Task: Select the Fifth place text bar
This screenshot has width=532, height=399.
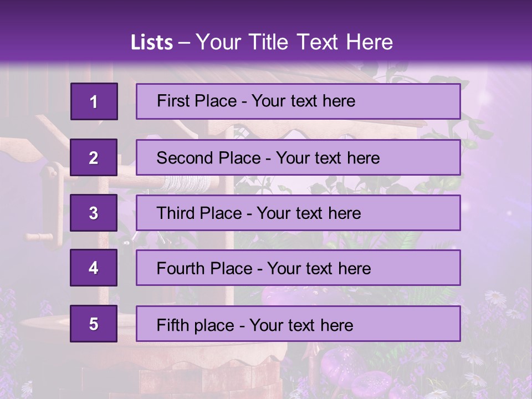Action: [298, 324]
